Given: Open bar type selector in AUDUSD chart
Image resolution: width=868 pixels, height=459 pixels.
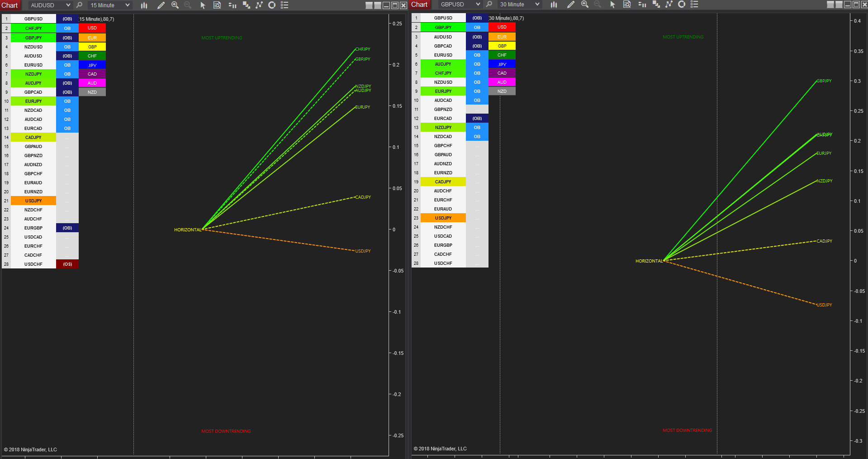Looking at the screenshot, I should pyautogui.click(x=144, y=5).
